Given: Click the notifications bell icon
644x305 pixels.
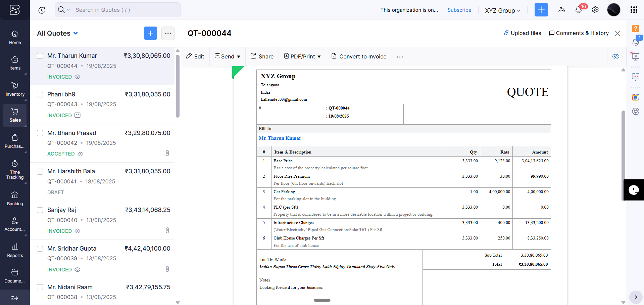Looking at the screenshot, I should [x=579, y=10].
